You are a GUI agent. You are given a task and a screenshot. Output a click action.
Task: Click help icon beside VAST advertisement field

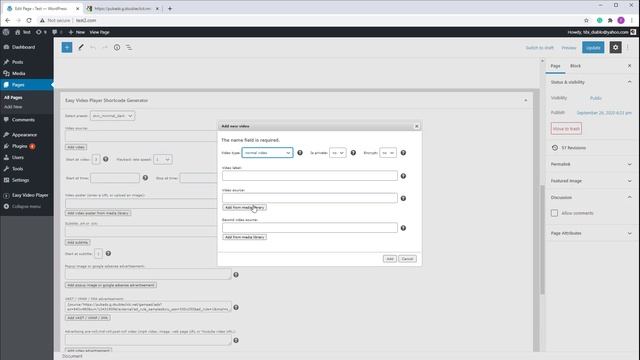(x=236, y=307)
